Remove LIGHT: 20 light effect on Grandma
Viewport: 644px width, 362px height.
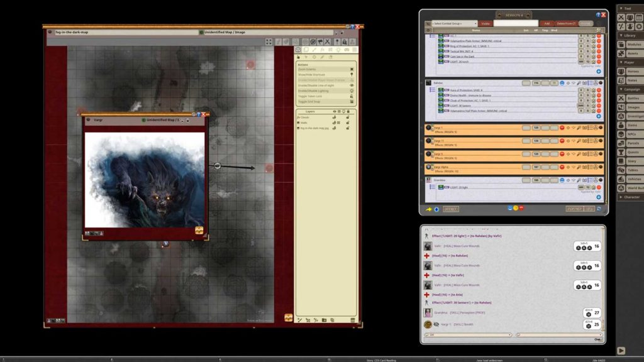pos(599,187)
